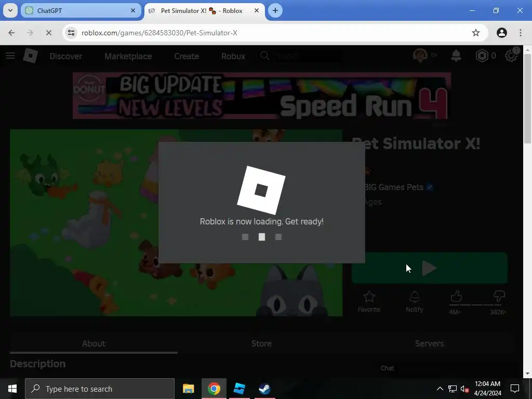Open the Robux balance icon
Viewport: 532px width, 399px height.
coord(482,56)
